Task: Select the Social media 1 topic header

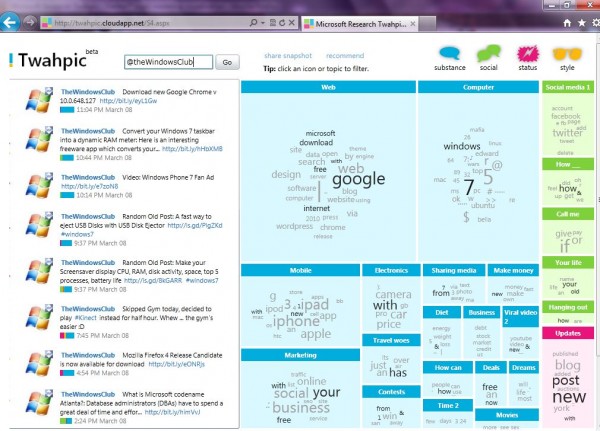Action: 568,87
